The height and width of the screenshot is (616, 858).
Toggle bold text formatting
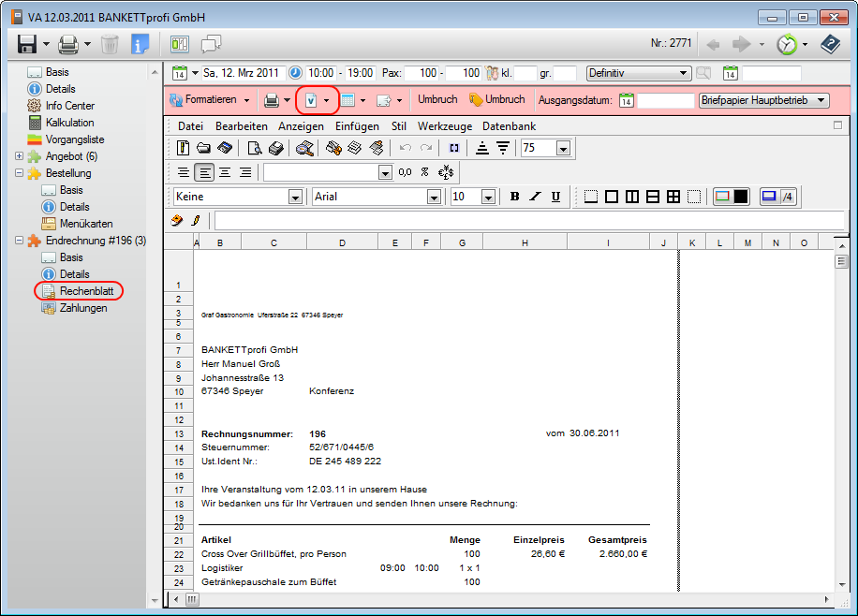pos(514,197)
